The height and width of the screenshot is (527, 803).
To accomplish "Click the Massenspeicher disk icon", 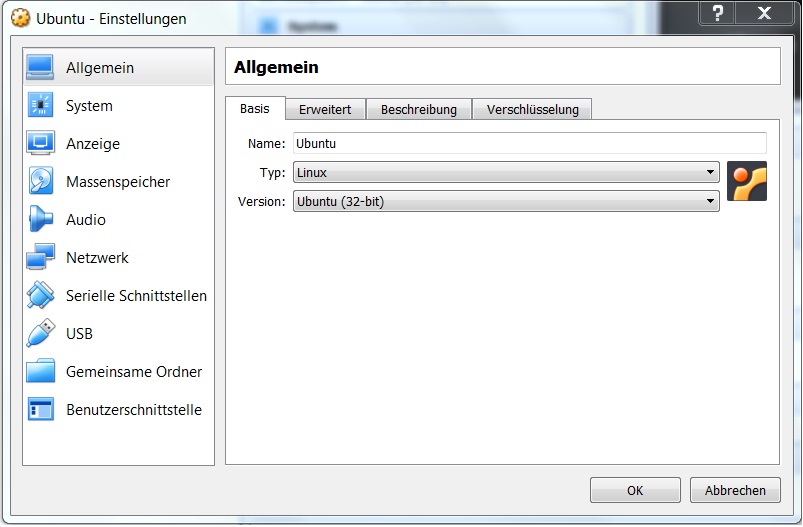I will [40, 181].
